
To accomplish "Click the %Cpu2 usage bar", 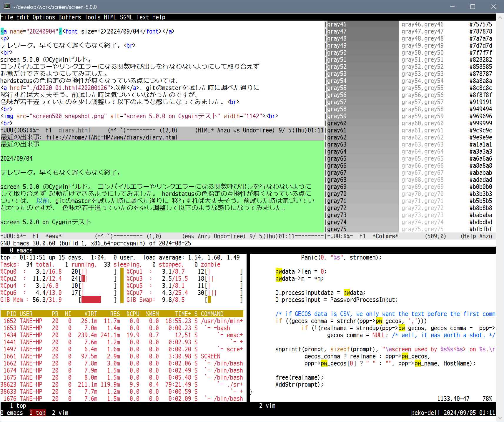I will pos(97,279).
